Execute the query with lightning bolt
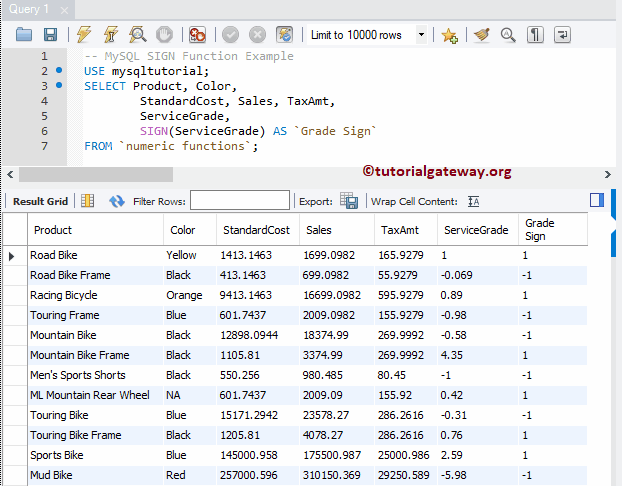This screenshot has height=486, width=622. (x=85, y=35)
